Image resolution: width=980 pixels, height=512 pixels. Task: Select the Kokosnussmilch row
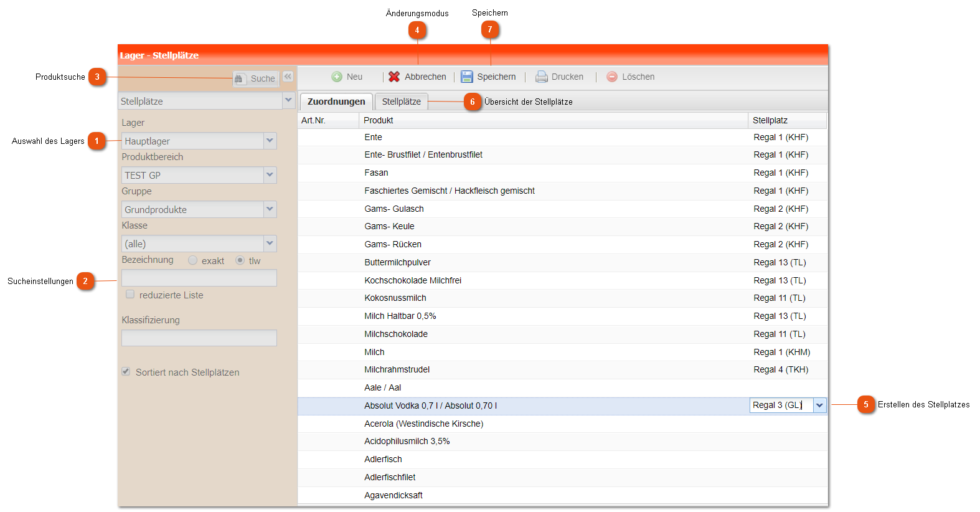[x=563, y=298]
